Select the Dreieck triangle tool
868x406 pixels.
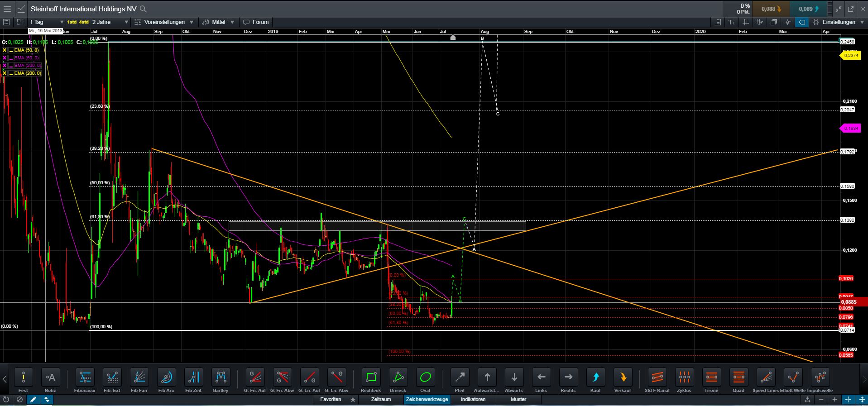click(398, 377)
